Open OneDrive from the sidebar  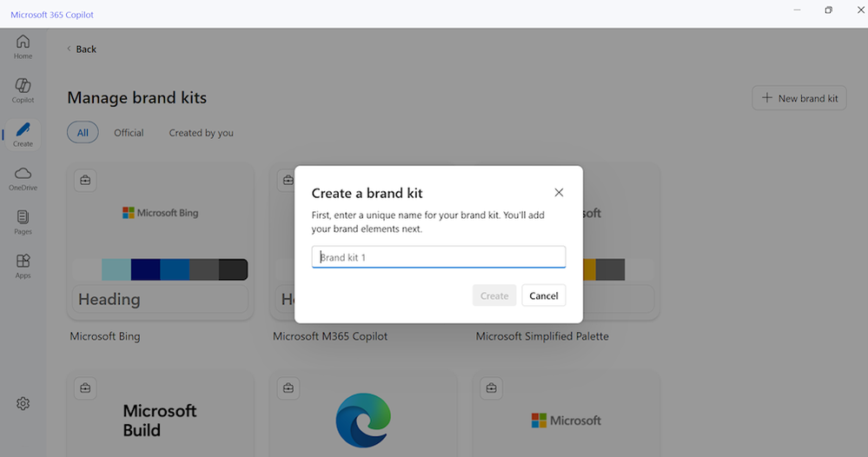[23, 179]
